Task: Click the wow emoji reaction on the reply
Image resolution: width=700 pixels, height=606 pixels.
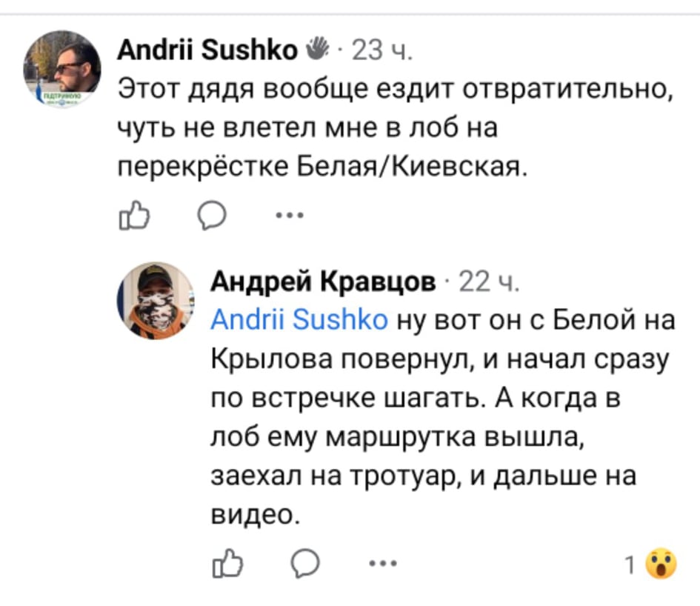Action: click(661, 565)
